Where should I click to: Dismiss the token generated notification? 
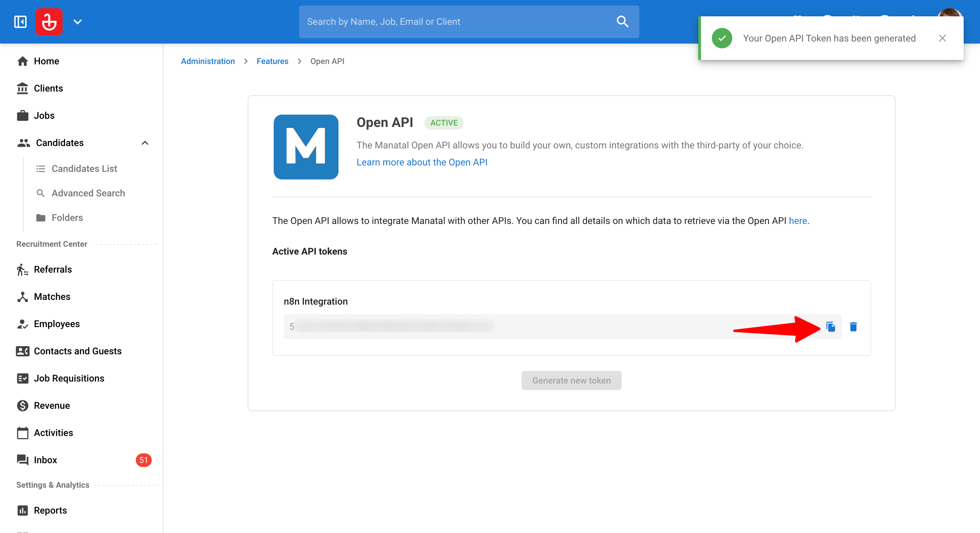[942, 38]
